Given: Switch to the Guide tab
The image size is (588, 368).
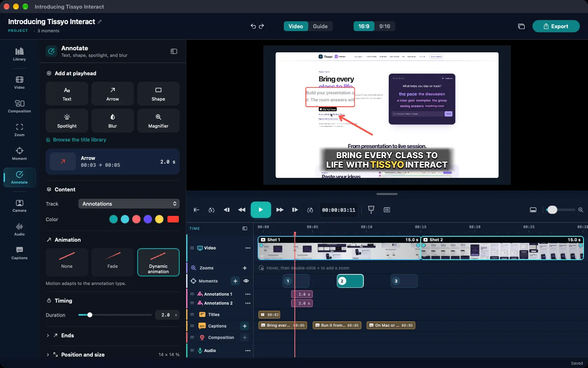Looking at the screenshot, I should tap(320, 26).
